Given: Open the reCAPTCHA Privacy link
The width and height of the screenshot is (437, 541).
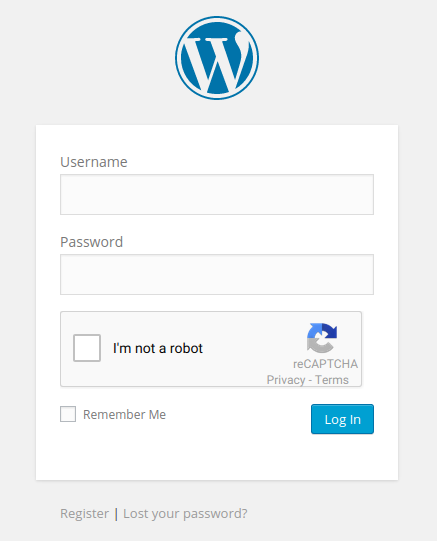Looking at the screenshot, I should 286,380.
